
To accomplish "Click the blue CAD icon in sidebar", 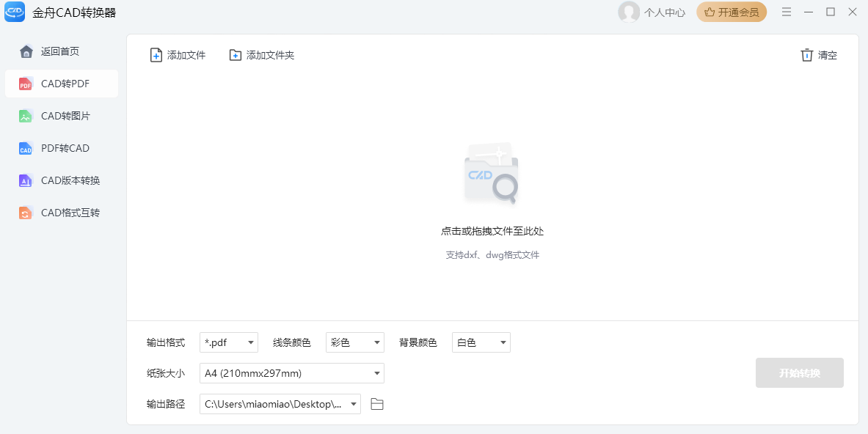I will click(26, 148).
